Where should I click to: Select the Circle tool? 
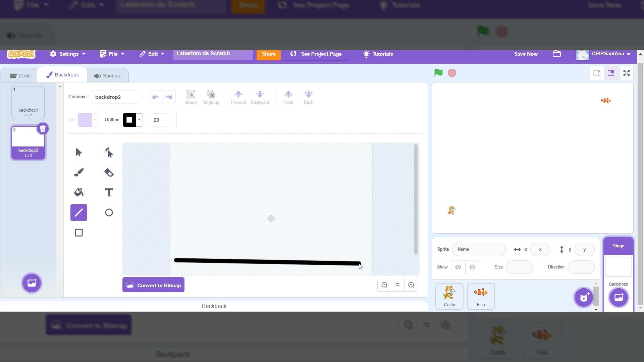click(109, 213)
